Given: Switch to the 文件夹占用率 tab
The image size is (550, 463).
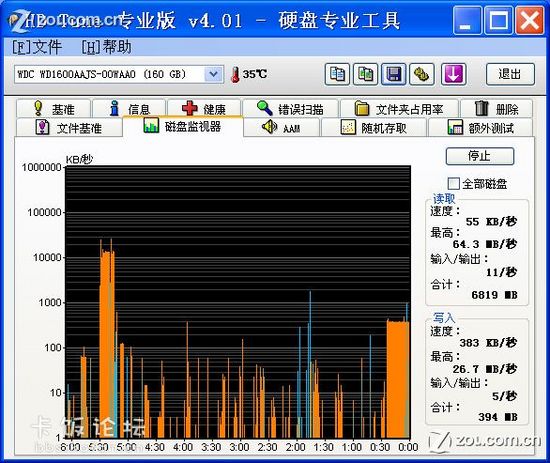Looking at the screenshot, I should point(399,109).
